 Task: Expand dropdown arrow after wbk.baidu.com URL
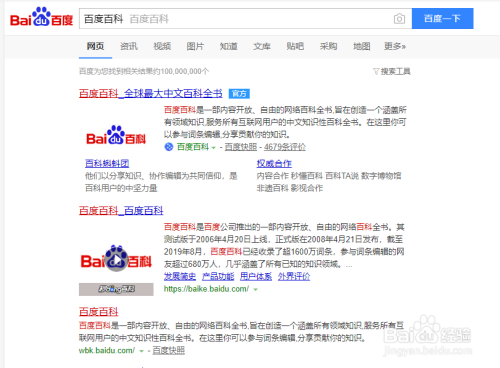pyautogui.click(x=141, y=351)
